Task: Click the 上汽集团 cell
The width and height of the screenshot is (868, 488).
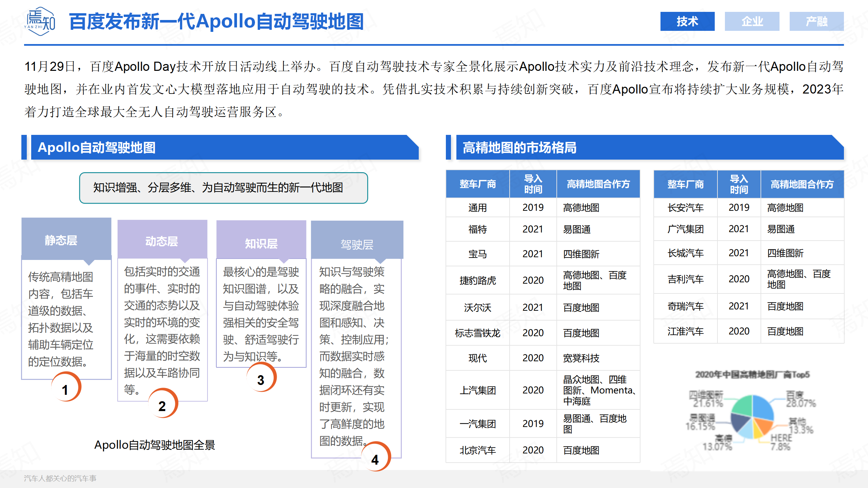Action: tap(478, 390)
